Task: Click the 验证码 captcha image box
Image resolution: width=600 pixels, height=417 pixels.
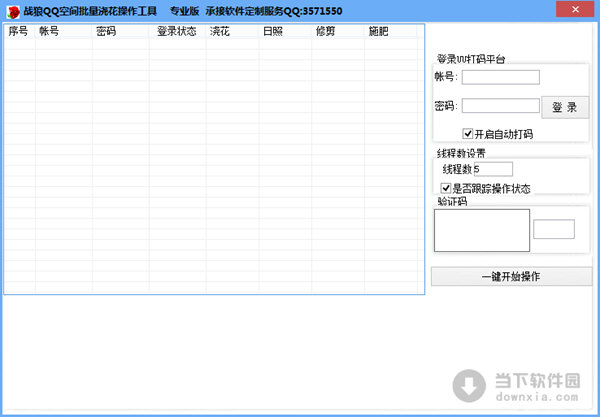Action: pos(482,230)
